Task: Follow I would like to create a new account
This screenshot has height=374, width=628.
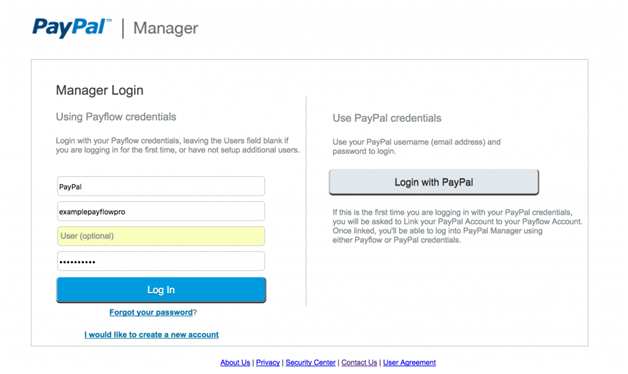Action: tap(151, 334)
